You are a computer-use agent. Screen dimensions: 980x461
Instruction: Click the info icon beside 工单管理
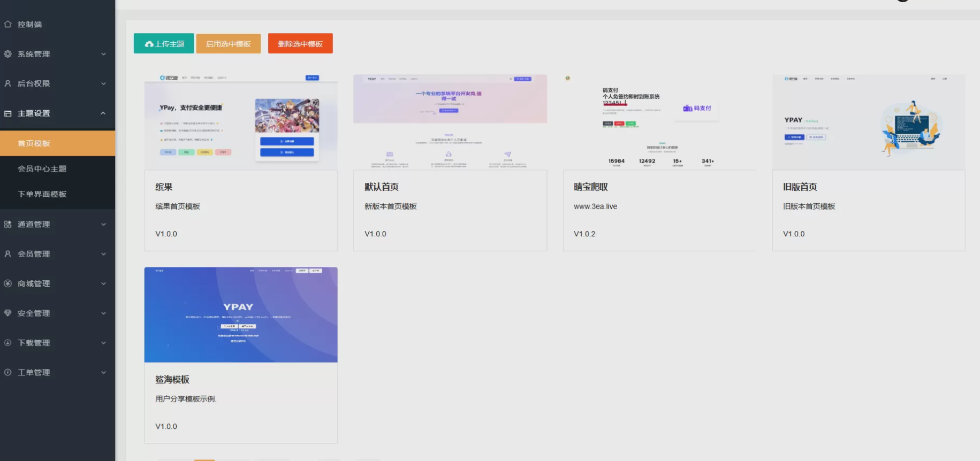[7, 372]
